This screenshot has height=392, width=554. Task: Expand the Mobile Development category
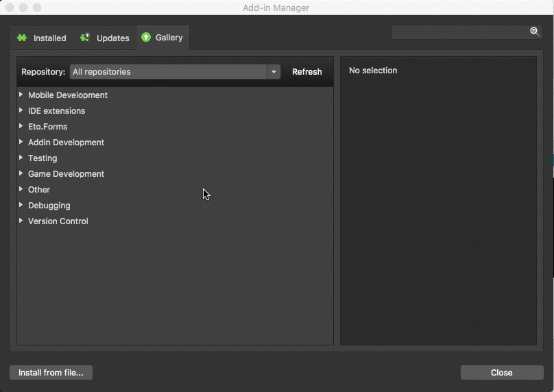21,95
